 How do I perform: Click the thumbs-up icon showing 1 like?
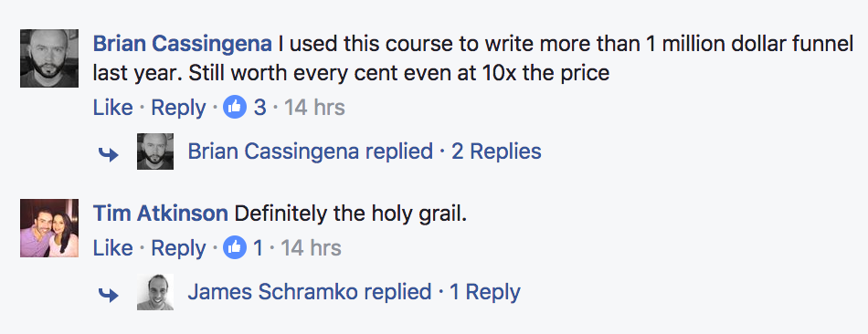coord(235,248)
